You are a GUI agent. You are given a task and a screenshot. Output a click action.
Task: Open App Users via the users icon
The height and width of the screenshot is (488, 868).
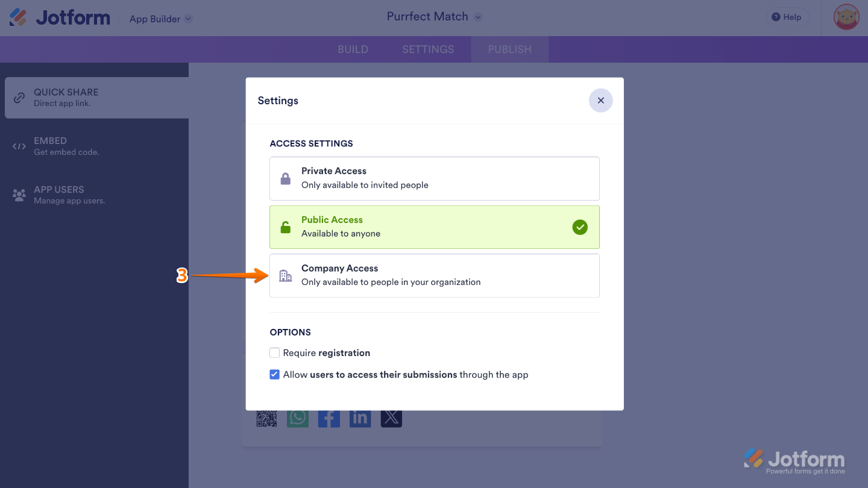coord(19,195)
